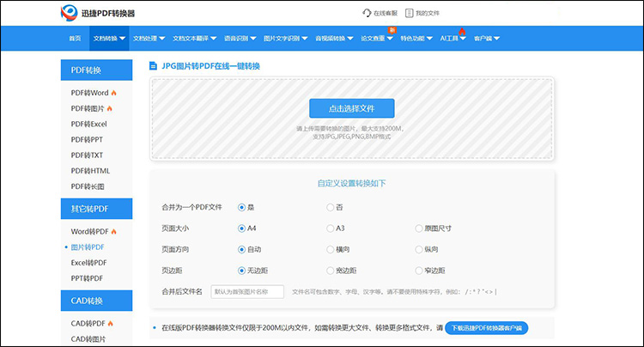This screenshot has height=347, width=644.
Task: Click the 迅捷PDF转换器 logo icon
Action: (x=70, y=13)
